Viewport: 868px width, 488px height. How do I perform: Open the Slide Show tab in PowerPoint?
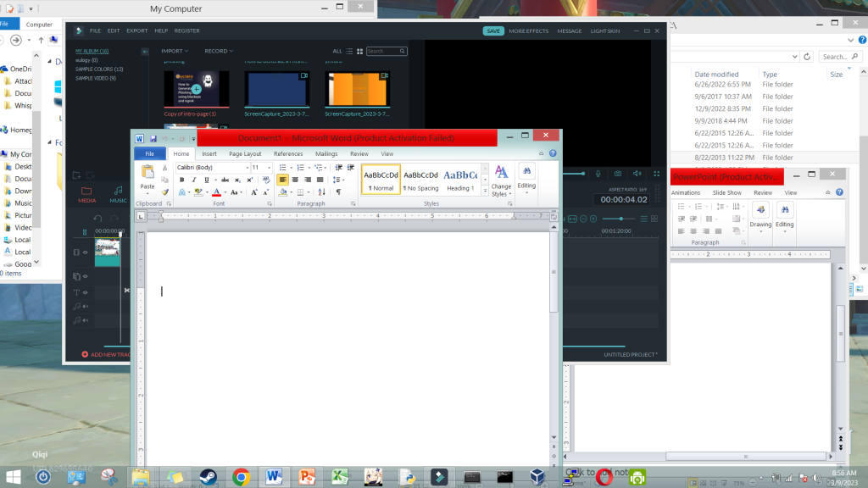coord(726,192)
